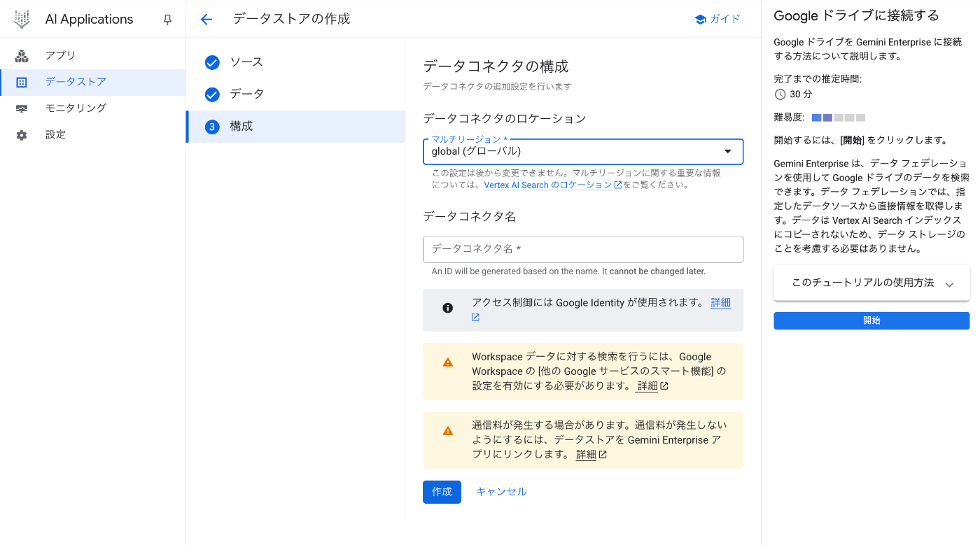980x545 pixels.
Task: Expand このチュートリアルの使用方法 section
Action: click(871, 283)
